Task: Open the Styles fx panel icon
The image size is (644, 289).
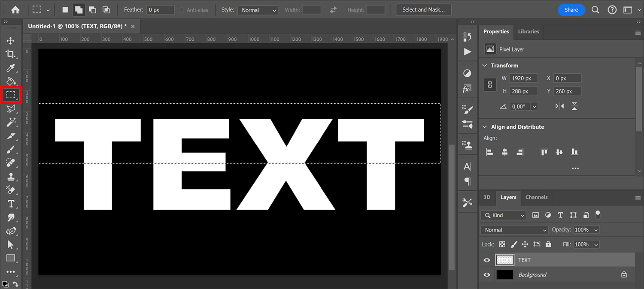Action: (467, 89)
